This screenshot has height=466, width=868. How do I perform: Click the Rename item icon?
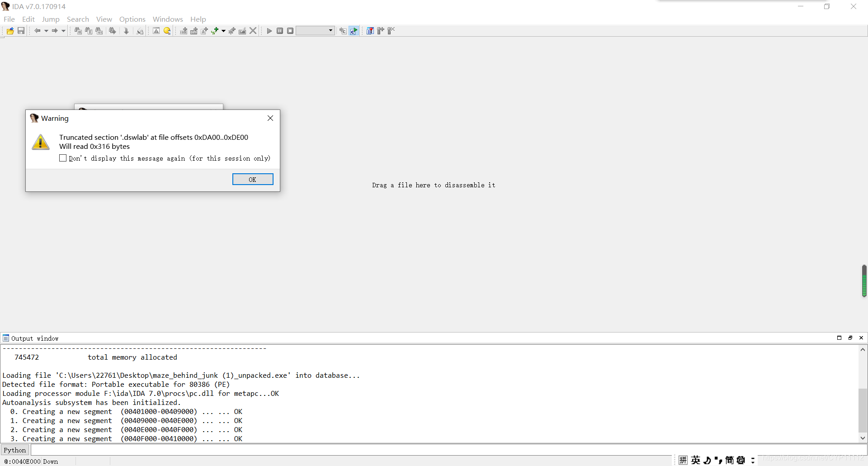[x=242, y=31]
